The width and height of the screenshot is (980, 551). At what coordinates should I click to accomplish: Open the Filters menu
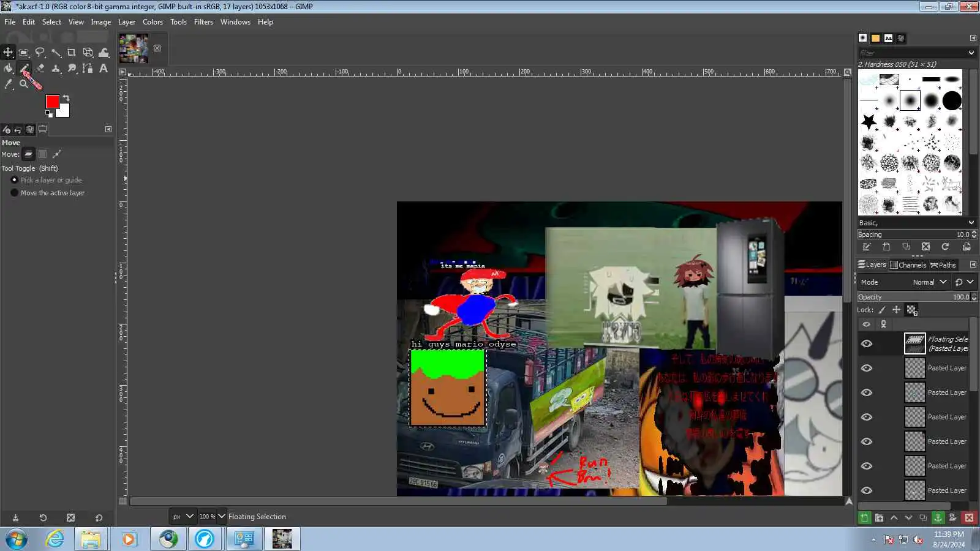203,22
